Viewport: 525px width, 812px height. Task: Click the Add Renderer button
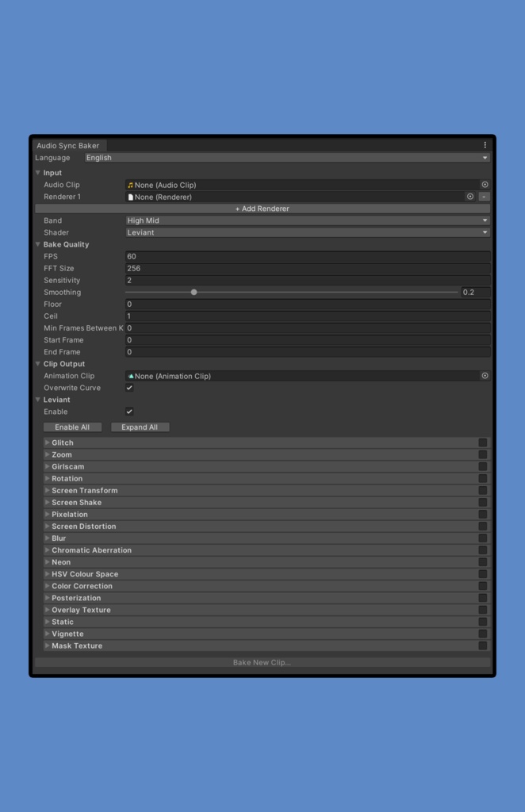click(x=262, y=209)
